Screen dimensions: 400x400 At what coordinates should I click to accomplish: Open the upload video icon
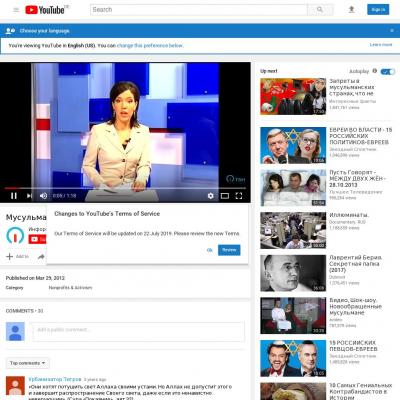click(351, 10)
